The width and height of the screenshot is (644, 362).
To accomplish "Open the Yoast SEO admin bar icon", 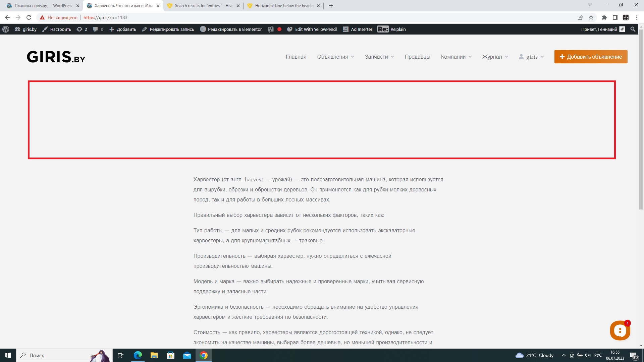I will [x=271, y=29].
